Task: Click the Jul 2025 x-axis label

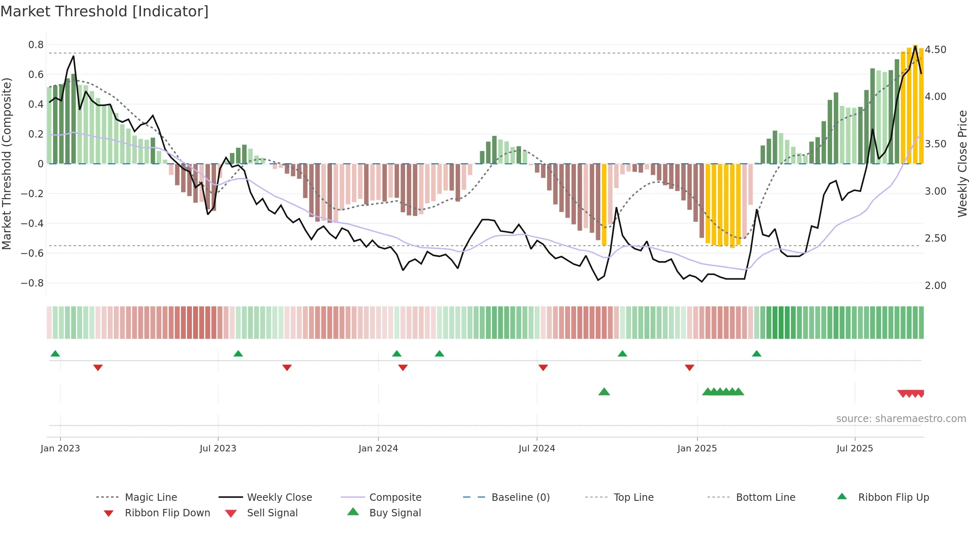Action: (855, 448)
